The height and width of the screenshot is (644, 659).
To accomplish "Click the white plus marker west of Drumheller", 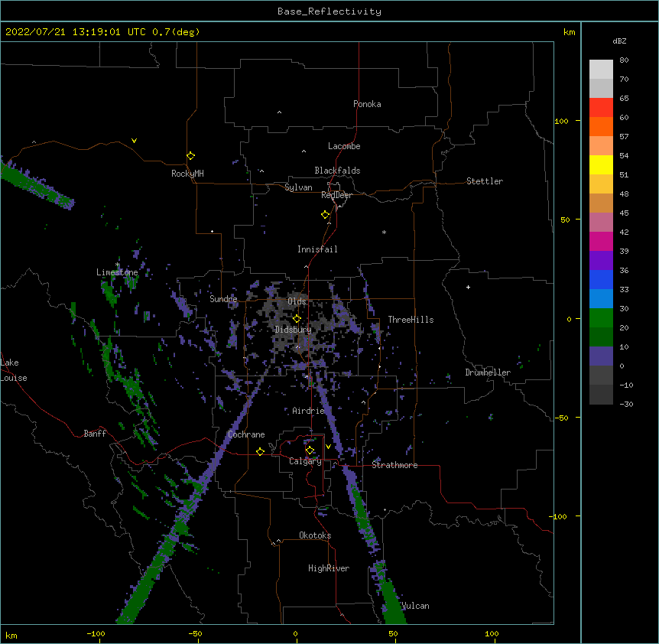I will [468, 287].
